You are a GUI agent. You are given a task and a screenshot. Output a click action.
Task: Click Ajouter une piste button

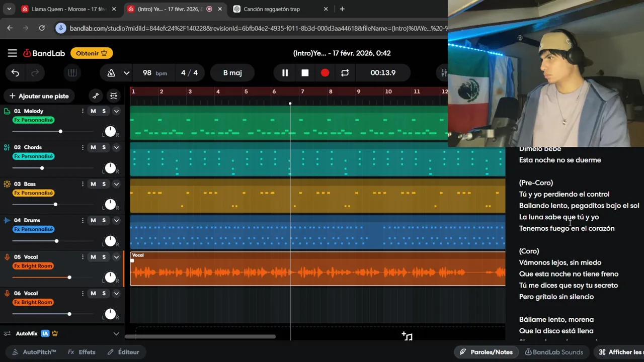[39, 96]
